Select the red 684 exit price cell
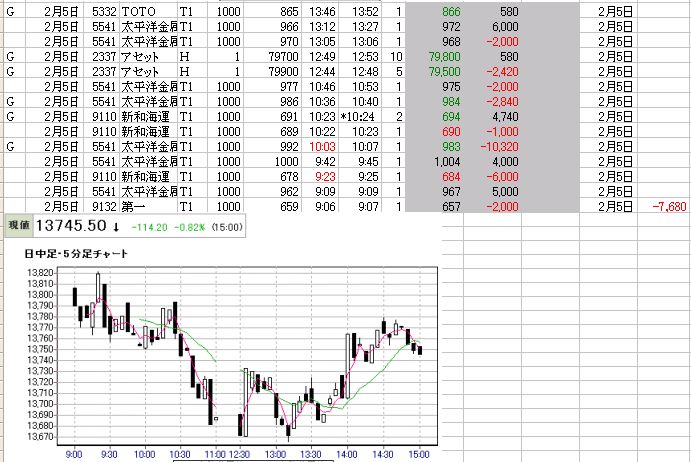691x462 pixels. pos(451,176)
